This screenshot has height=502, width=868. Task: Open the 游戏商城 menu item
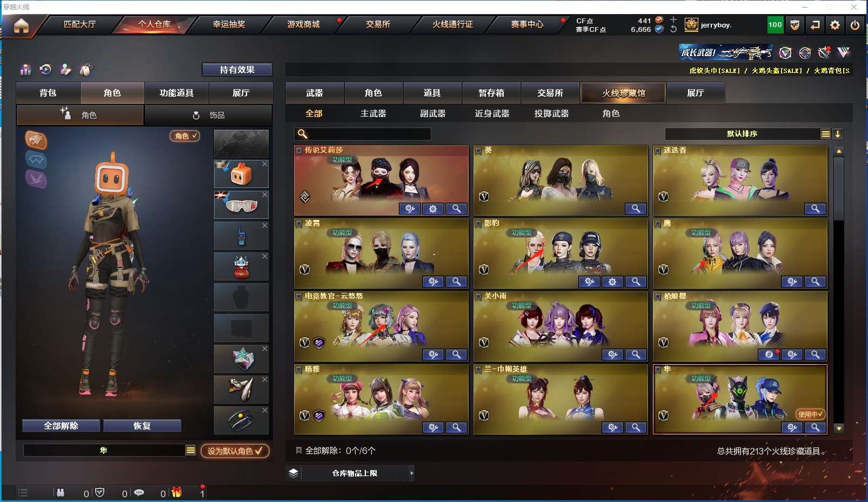click(303, 24)
